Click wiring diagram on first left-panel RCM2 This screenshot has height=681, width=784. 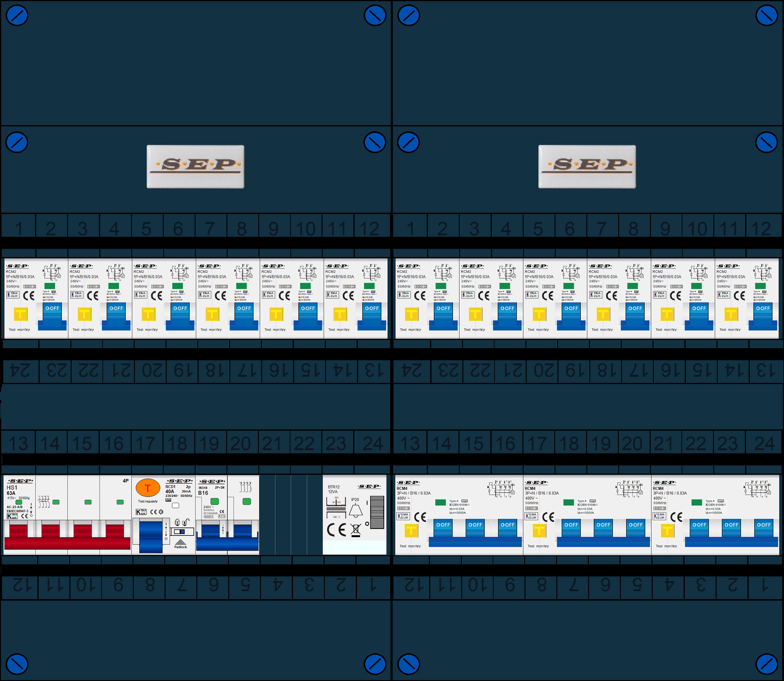(52, 272)
